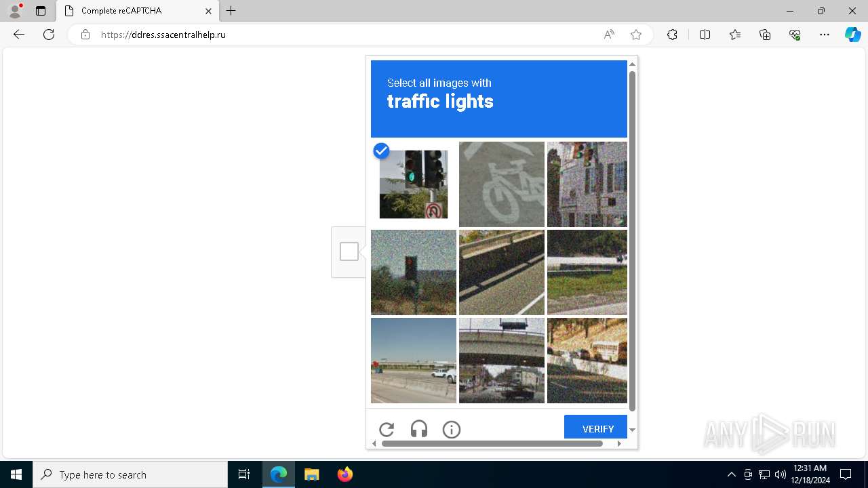Open the browser profile avatar

point(15,11)
